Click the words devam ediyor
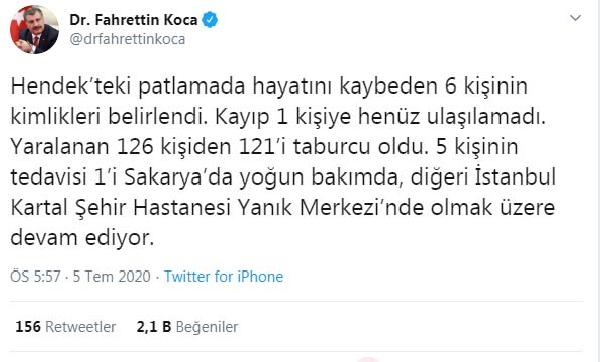This screenshot has width=600, height=362. click(82, 238)
